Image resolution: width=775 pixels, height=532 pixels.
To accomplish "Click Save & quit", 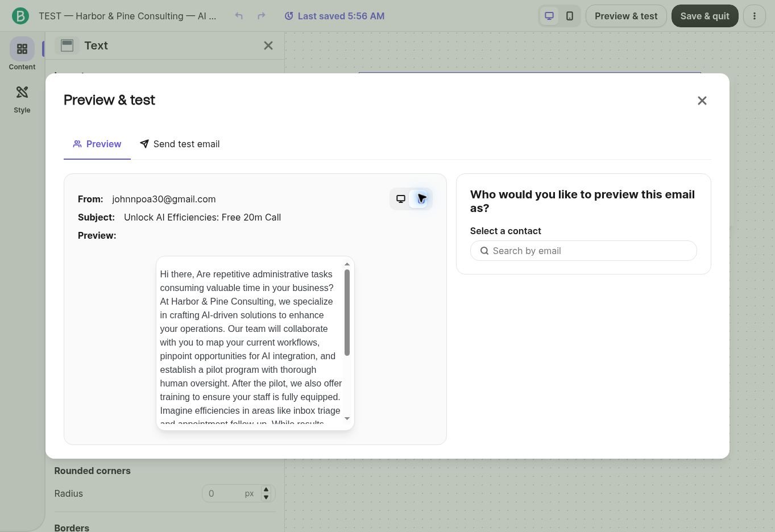I will (704, 16).
